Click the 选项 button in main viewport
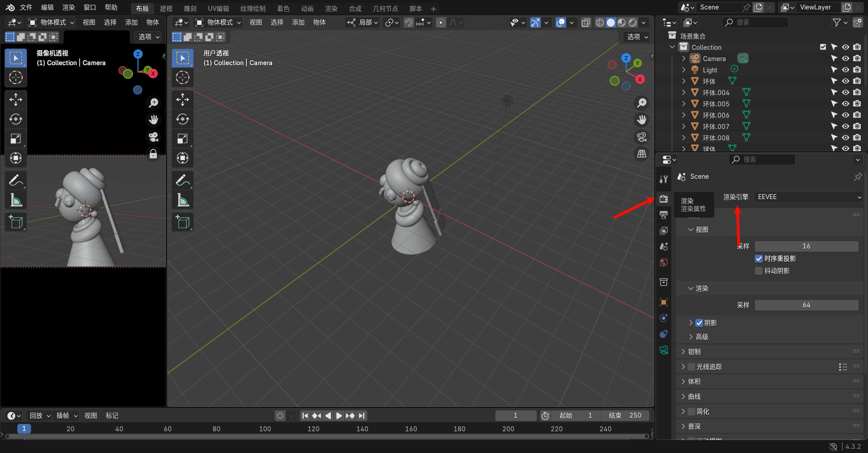Viewport: 868px width, 453px height. (637, 37)
